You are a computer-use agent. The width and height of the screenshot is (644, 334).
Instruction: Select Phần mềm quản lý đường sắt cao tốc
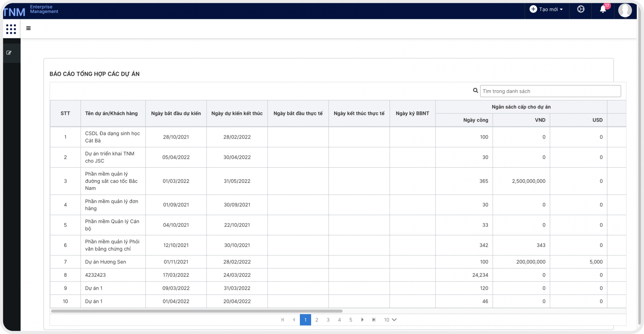point(111,181)
